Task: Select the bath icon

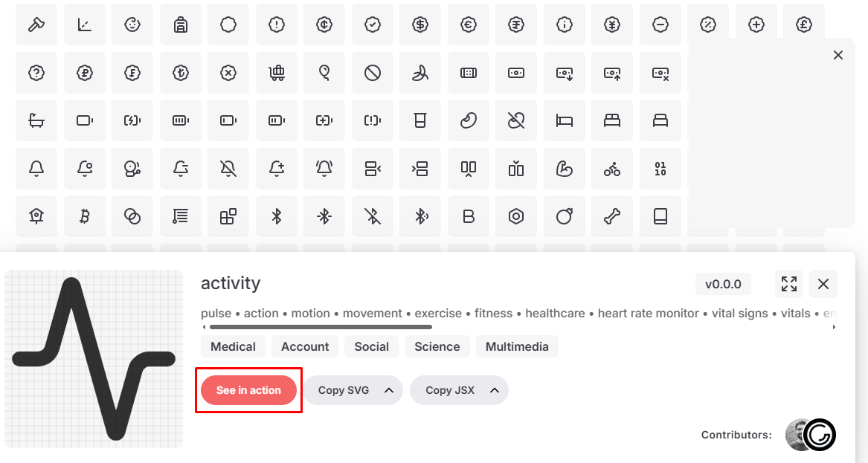Action: pos(36,120)
